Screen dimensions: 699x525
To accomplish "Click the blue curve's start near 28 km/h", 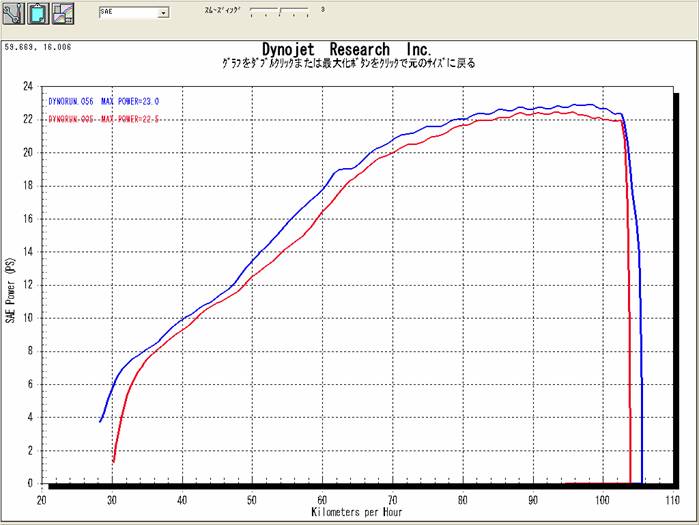I will (100, 421).
